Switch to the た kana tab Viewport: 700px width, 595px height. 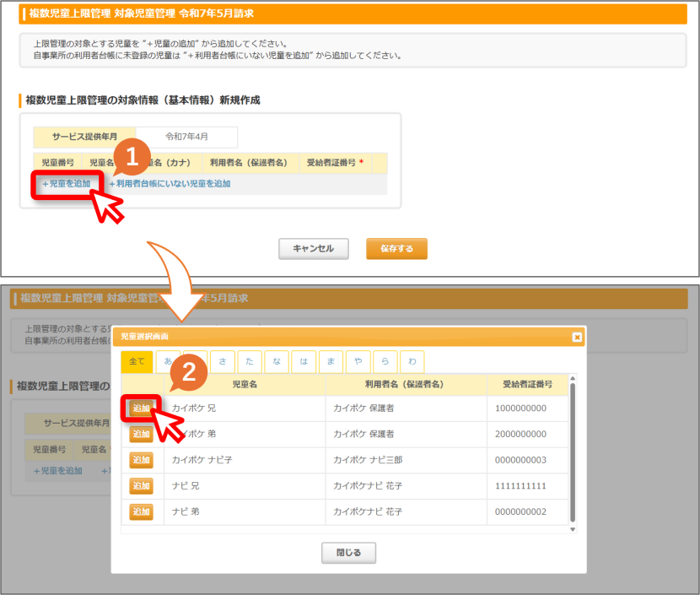[250, 361]
